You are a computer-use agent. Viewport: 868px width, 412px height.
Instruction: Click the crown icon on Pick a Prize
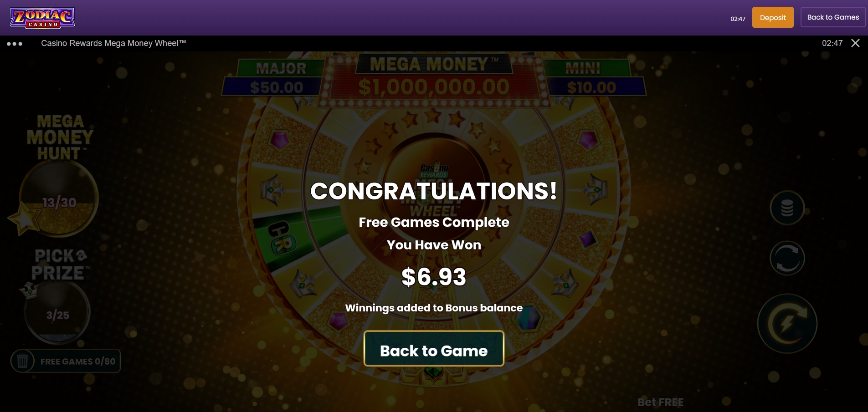[29, 290]
